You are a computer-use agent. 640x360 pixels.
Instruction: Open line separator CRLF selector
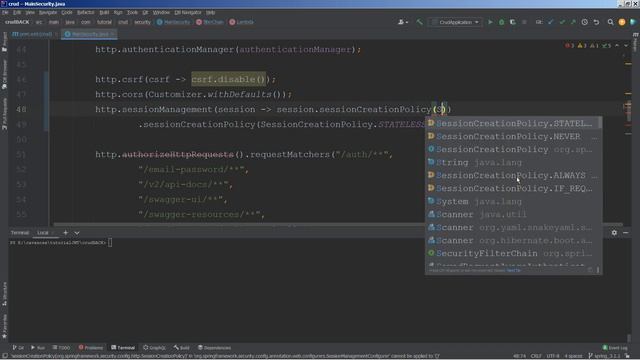(x=536, y=356)
